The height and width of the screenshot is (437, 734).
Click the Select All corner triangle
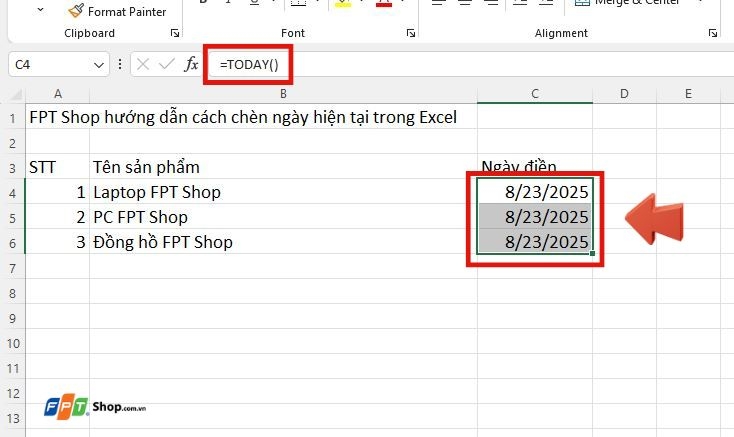click(16, 95)
